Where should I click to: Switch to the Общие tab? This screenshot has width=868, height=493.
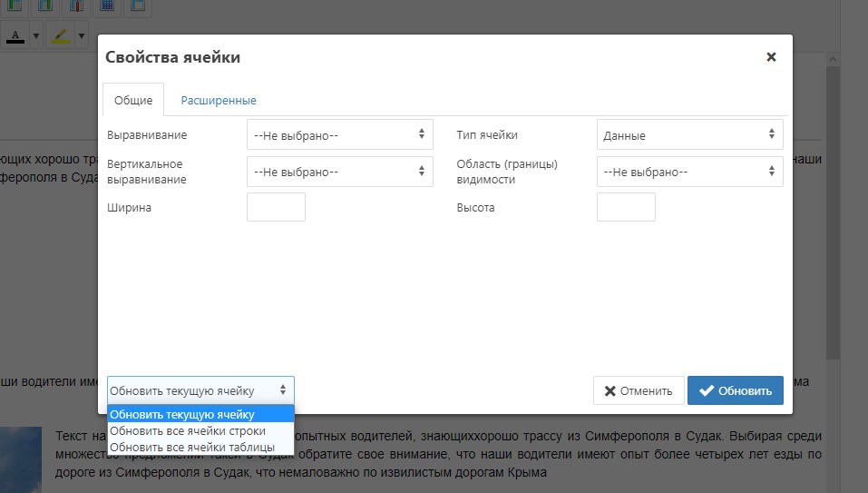(133, 100)
